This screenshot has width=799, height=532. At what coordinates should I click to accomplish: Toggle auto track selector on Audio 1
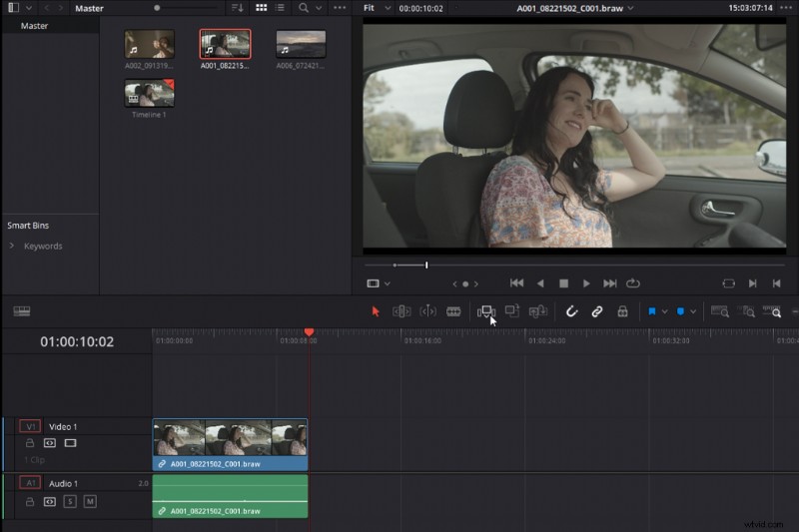tap(49, 502)
